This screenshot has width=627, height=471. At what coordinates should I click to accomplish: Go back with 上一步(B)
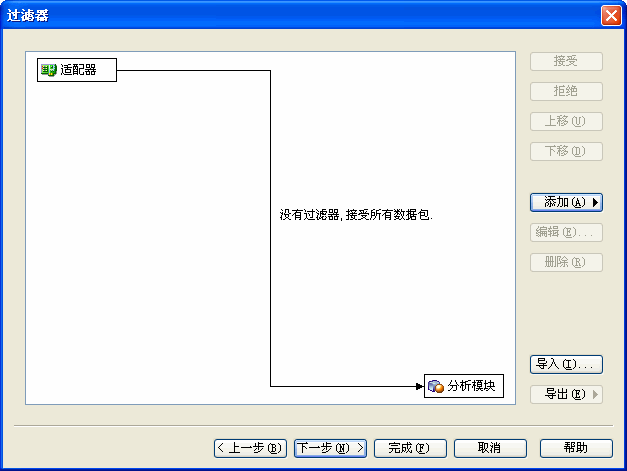[250, 448]
